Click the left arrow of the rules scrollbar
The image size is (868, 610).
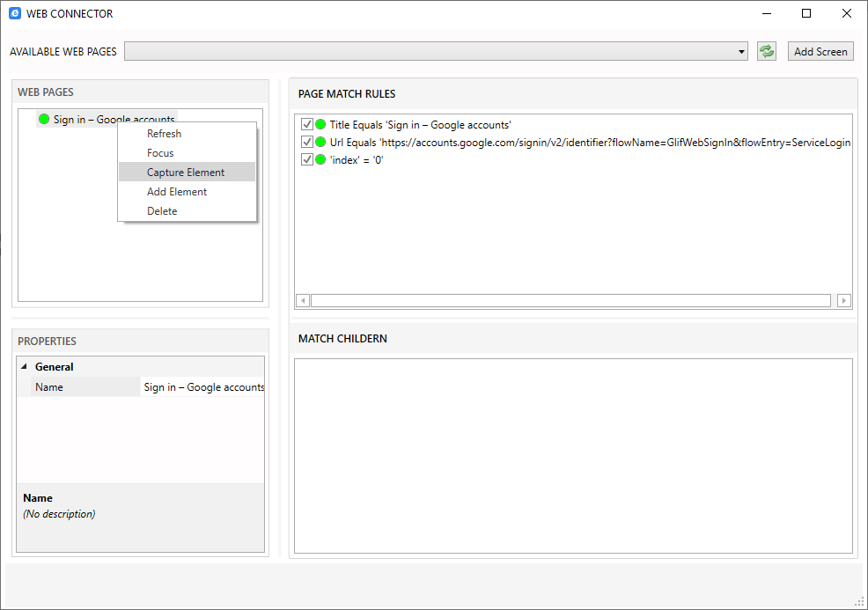point(302,300)
